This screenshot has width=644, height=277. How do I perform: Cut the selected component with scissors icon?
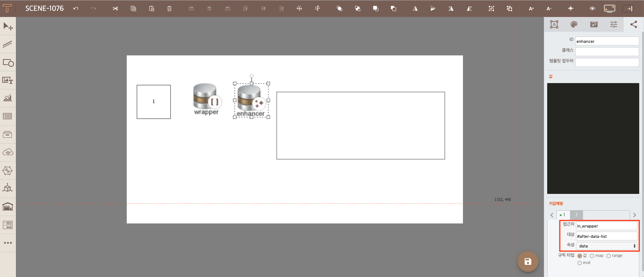pyautogui.click(x=115, y=8)
